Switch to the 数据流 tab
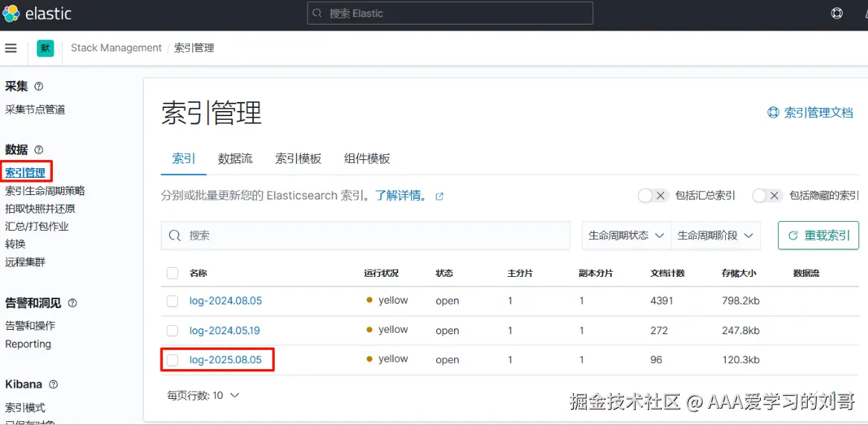This screenshot has width=868, height=425. (235, 159)
